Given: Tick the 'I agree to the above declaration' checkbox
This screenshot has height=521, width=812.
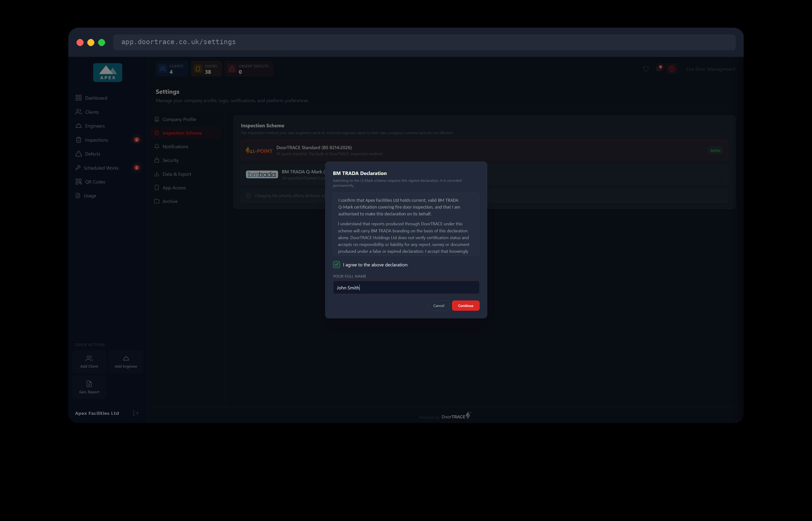Looking at the screenshot, I should [x=336, y=264].
